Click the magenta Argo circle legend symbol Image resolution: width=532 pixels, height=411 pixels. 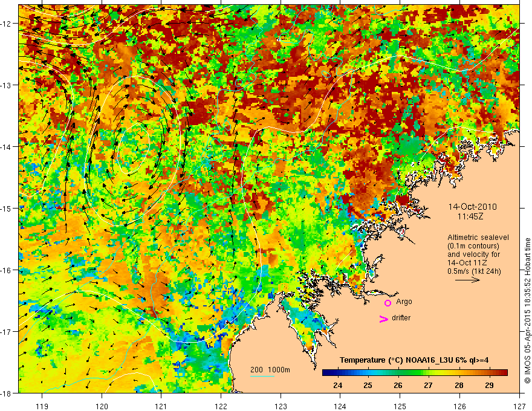388,303
